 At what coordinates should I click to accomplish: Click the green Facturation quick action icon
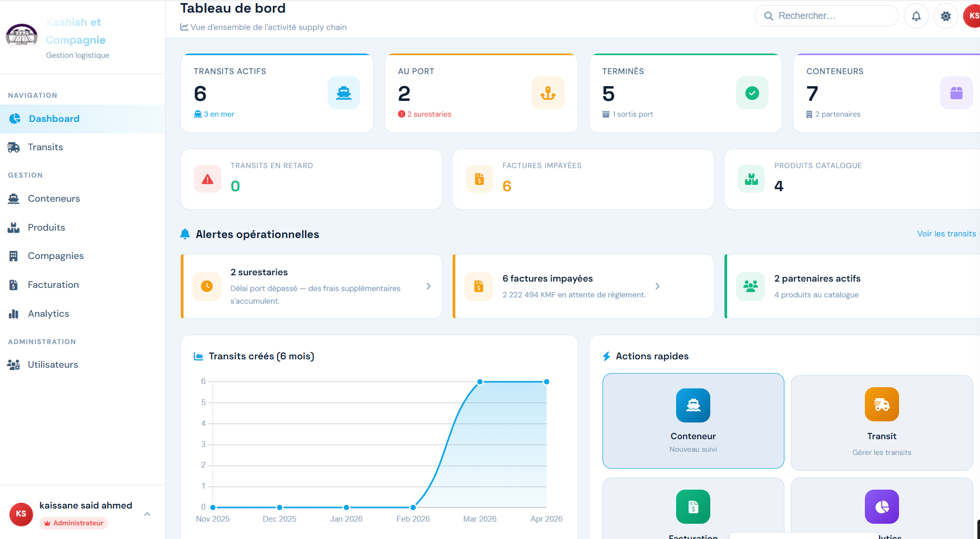(693, 506)
